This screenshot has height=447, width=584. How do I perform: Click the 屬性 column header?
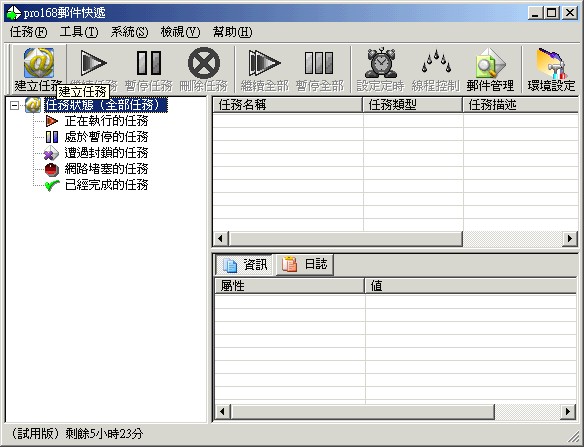290,286
